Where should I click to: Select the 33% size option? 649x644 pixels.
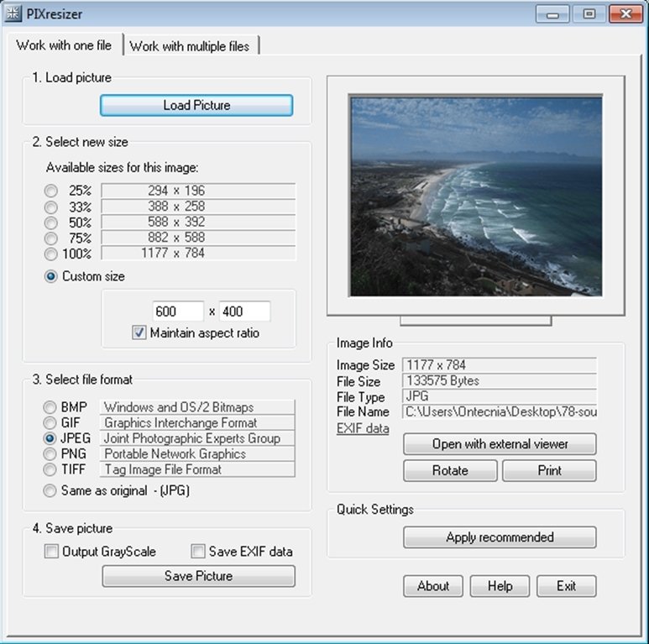tap(51, 207)
